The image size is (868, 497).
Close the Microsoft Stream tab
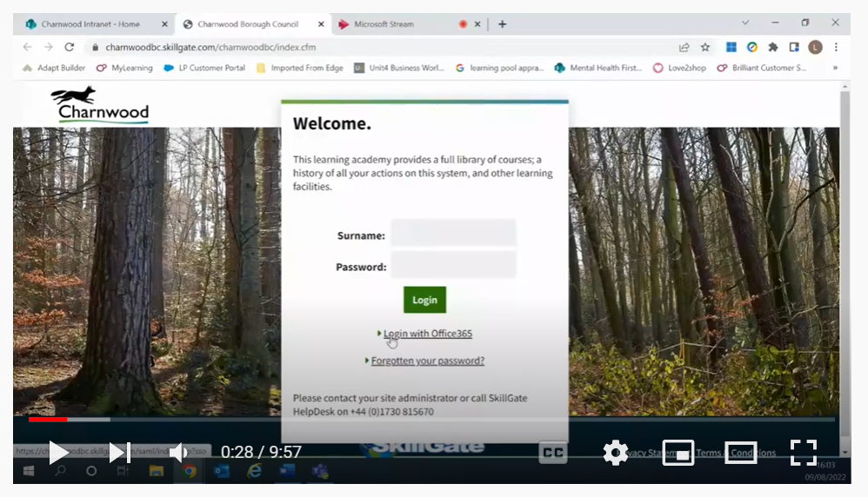[477, 24]
